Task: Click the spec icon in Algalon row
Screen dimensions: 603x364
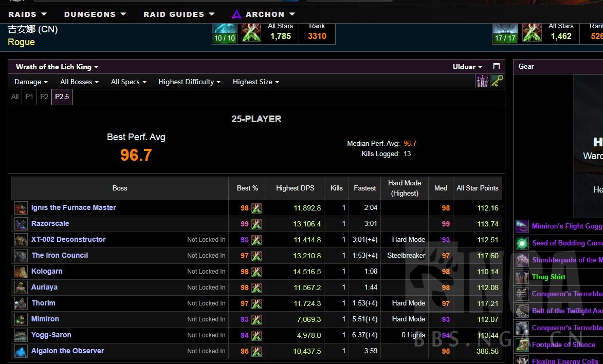Action: pyautogui.click(x=257, y=351)
